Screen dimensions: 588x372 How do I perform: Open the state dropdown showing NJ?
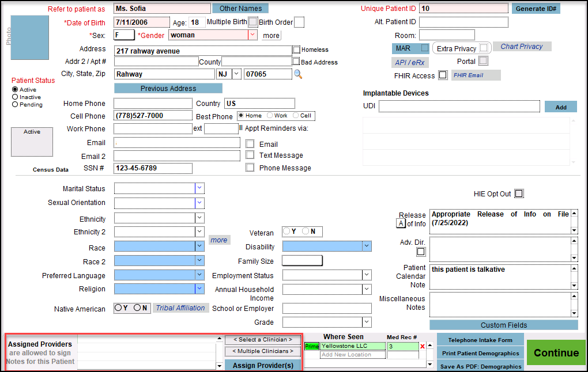(x=236, y=74)
